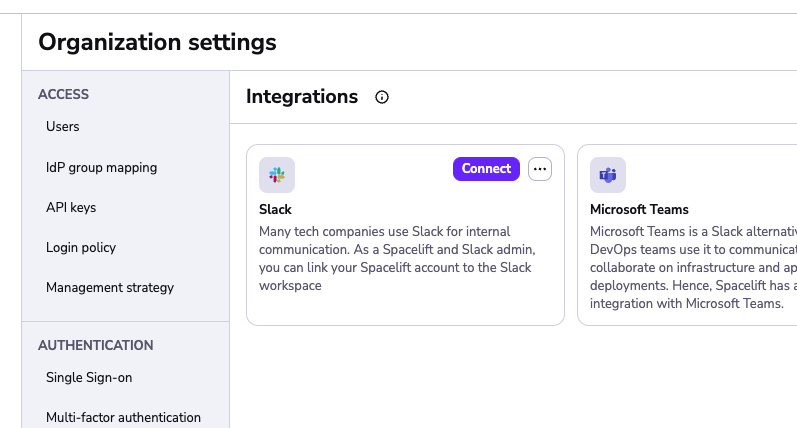
Task: Select Multi-factor authentication in sidebar
Action: pos(123,417)
